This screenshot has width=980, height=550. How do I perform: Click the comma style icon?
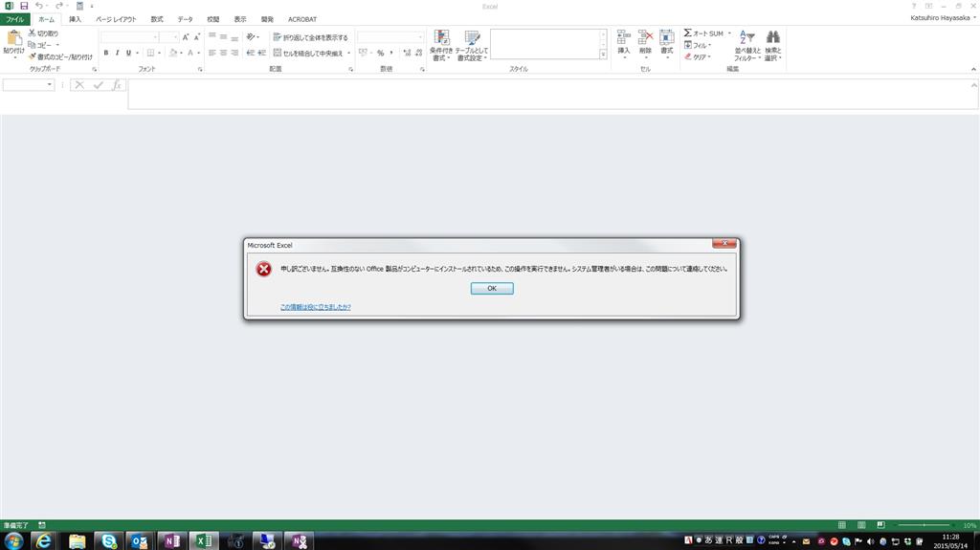coord(391,54)
